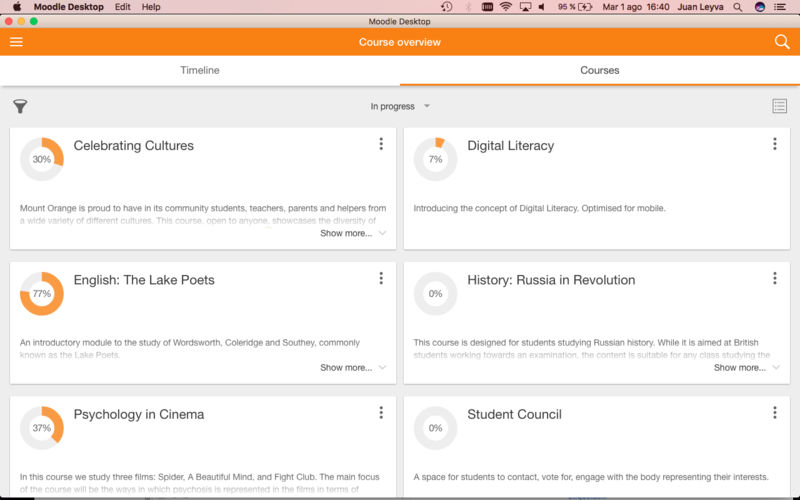Open options menu for Celebrating Cultures
The image size is (800, 500).
(x=381, y=144)
